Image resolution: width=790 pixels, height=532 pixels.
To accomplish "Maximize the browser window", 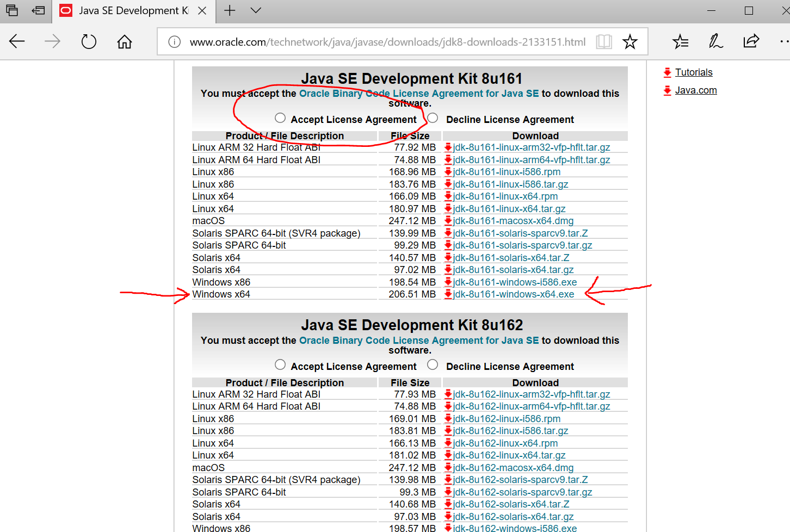I will pyautogui.click(x=749, y=10).
